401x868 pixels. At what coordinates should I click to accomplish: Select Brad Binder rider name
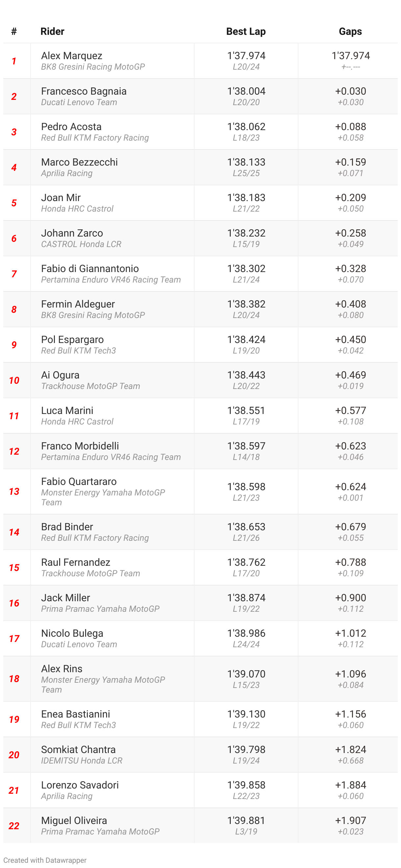67,527
